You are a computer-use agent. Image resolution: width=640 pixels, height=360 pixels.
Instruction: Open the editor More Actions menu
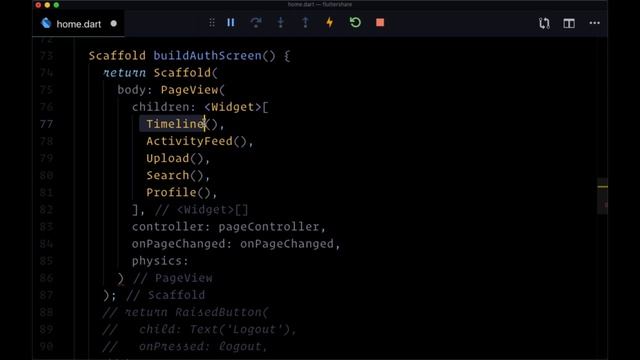coord(595,23)
